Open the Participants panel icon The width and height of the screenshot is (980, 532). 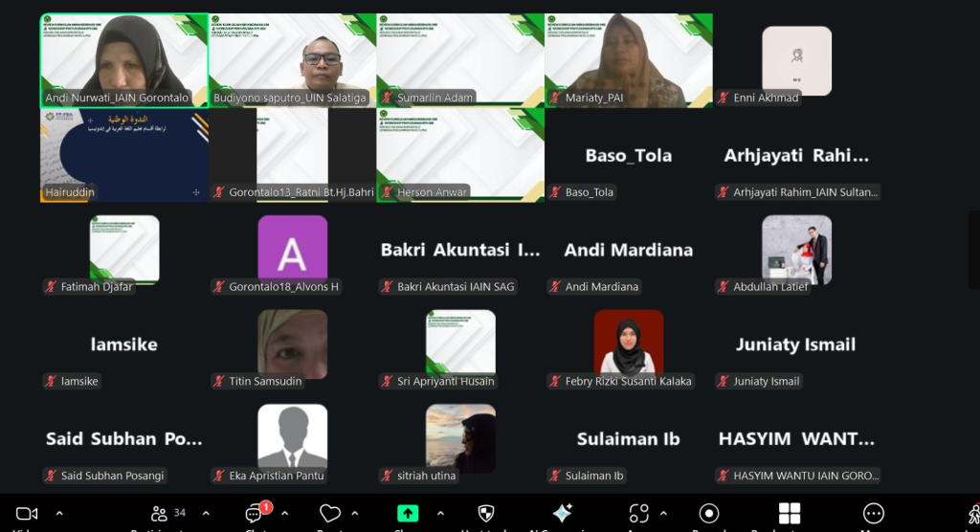tap(160, 514)
